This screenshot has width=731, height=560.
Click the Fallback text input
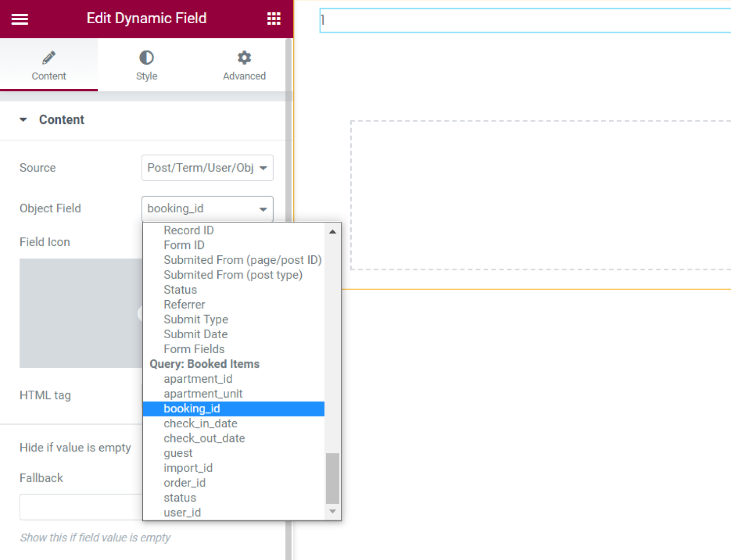[x=81, y=507]
